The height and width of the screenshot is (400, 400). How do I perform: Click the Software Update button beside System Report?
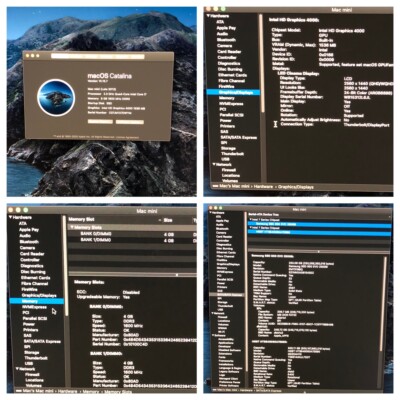coord(130,122)
